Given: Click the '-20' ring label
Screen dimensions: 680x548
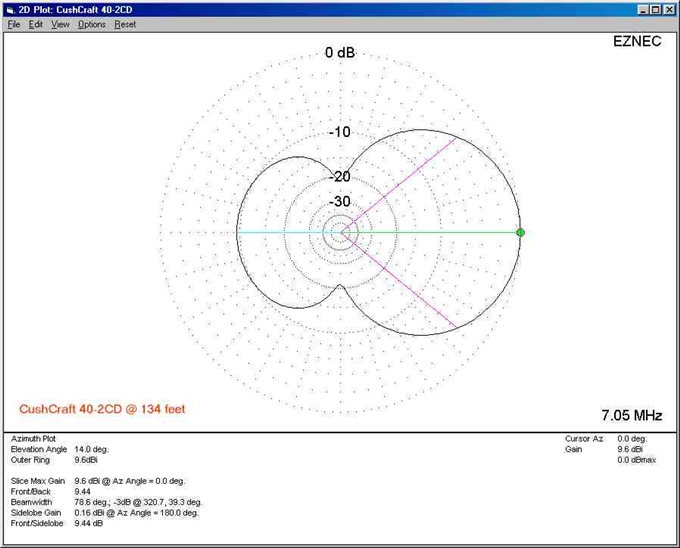Looking at the screenshot, I should click(x=340, y=176).
